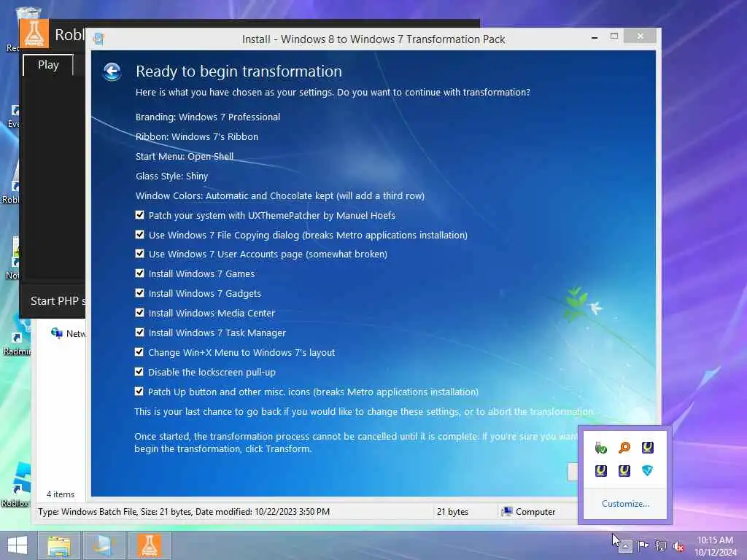
Task: Uncheck Patch Up button and other misc. icons
Action: click(139, 392)
